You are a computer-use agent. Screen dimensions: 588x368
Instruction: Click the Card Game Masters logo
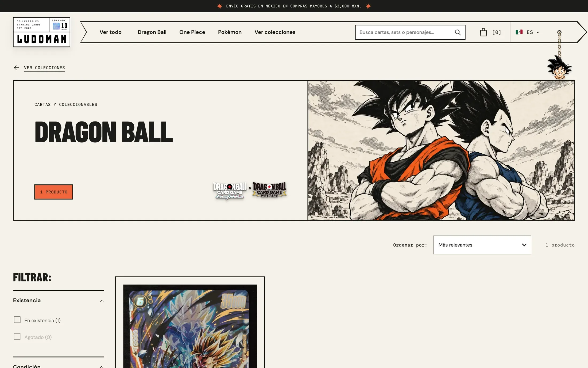point(269,190)
